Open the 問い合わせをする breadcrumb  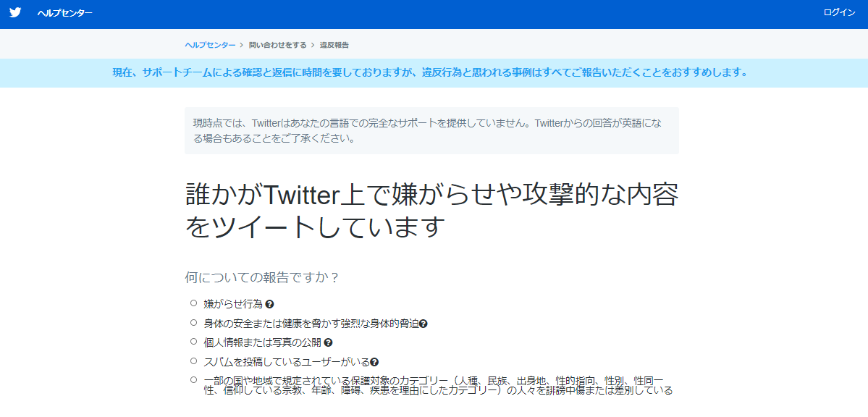coord(278,45)
